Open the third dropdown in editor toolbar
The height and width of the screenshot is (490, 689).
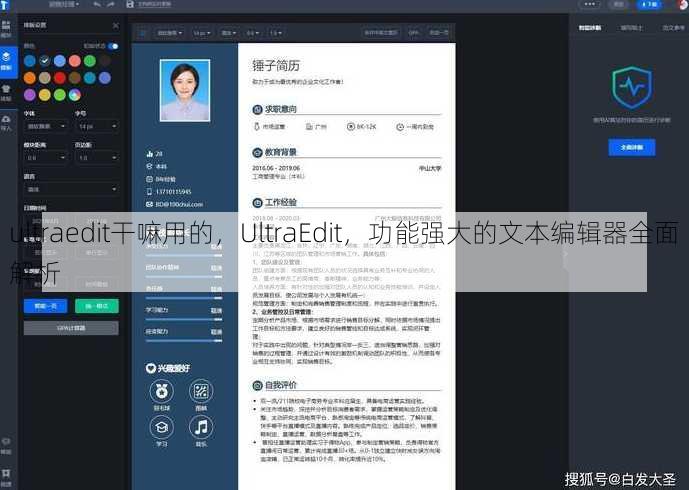click(228, 33)
